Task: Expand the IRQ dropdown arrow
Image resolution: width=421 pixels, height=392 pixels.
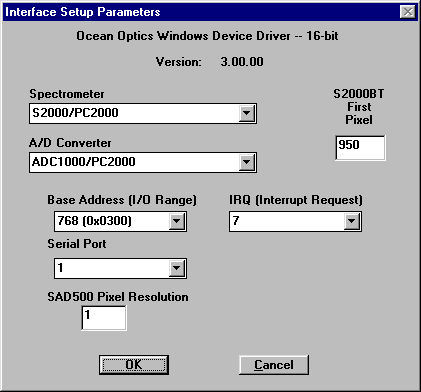Action: [352, 221]
